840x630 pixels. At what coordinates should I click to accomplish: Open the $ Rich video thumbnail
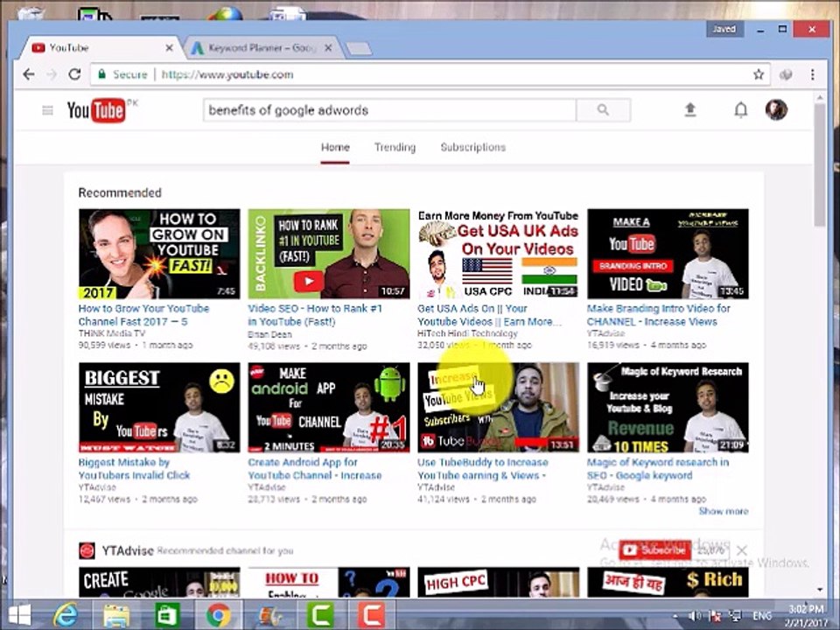668,583
